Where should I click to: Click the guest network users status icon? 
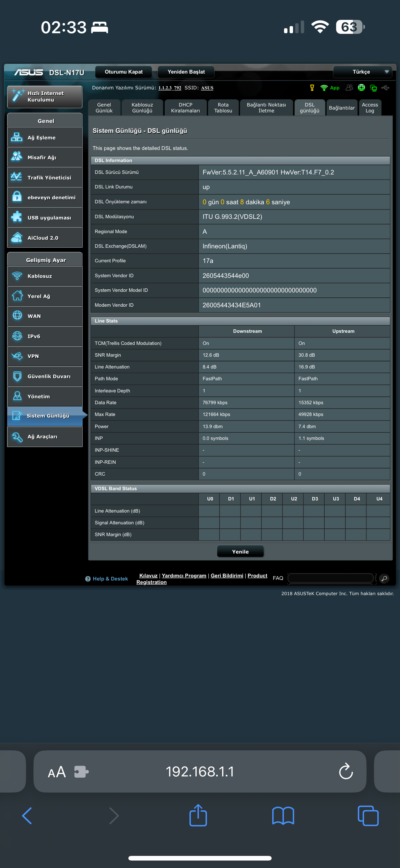coord(349,88)
